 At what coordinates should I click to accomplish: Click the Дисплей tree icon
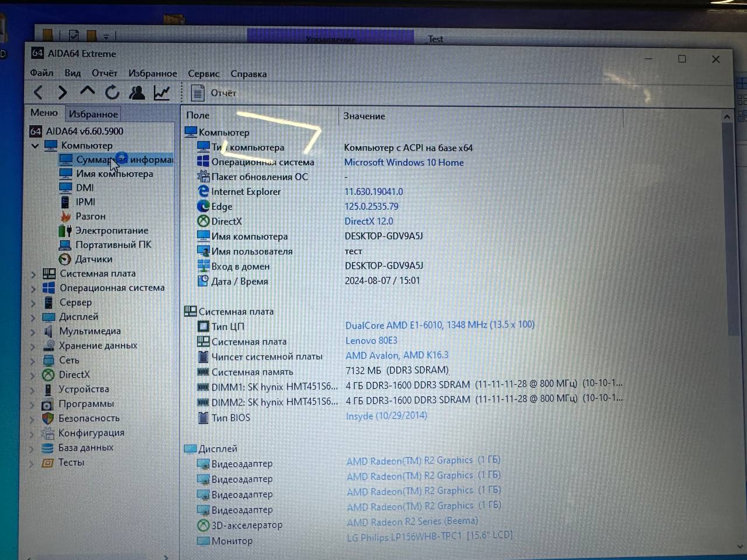[x=49, y=317]
